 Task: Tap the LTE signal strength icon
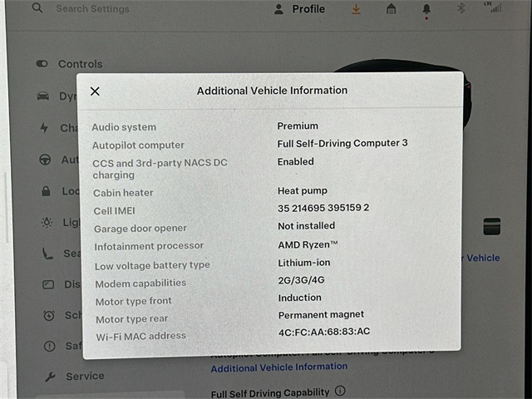pyautogui.click(x=494, y=7)
